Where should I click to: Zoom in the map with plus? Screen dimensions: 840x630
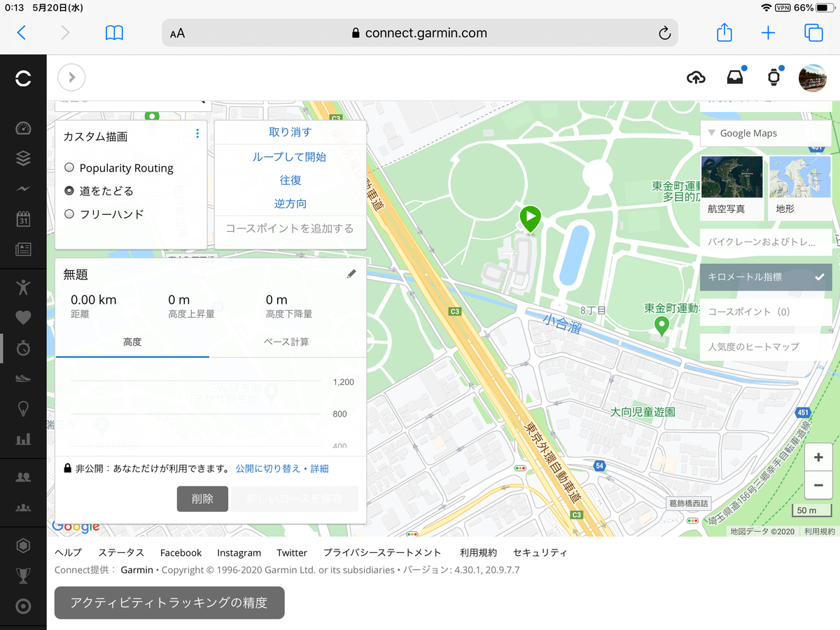click(x=818, y=458)
